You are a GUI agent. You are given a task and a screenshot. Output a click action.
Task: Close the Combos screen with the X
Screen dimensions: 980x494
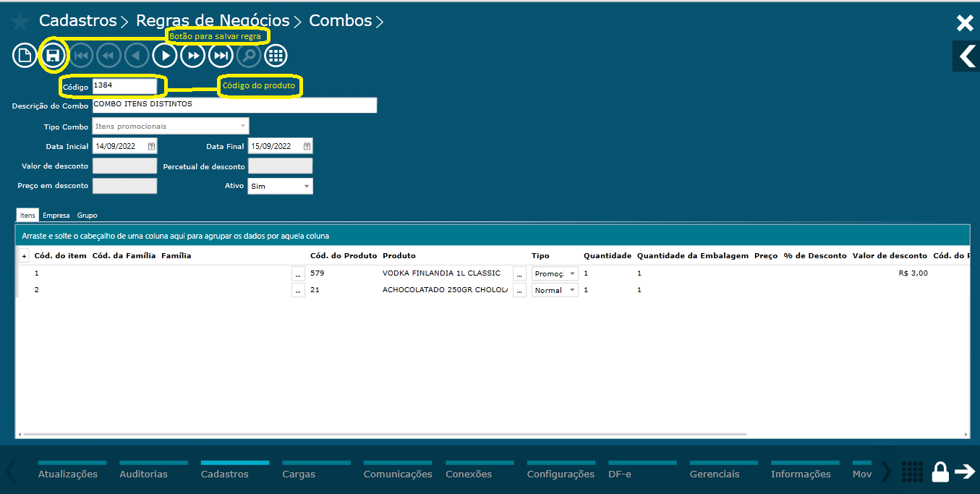tap(965, 23)
